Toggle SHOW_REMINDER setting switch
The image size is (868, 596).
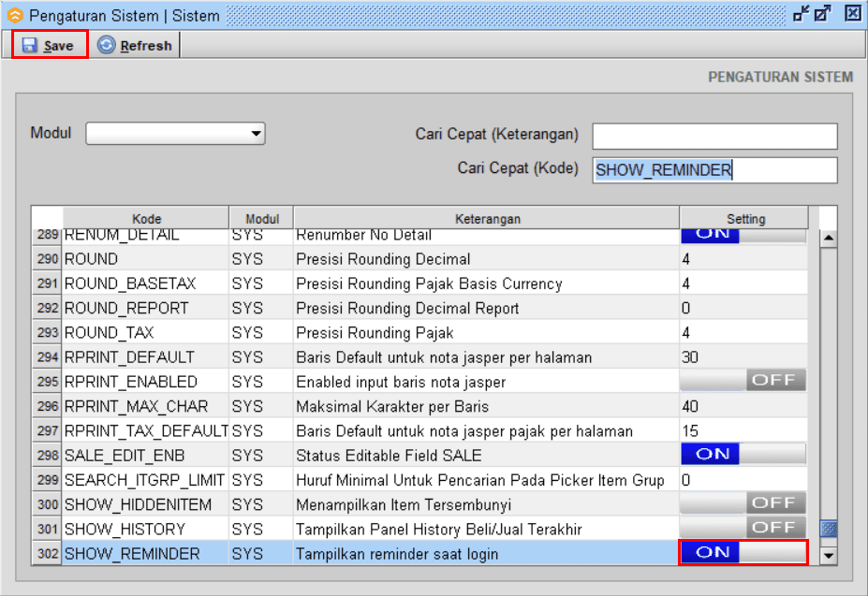click(743, 552)
